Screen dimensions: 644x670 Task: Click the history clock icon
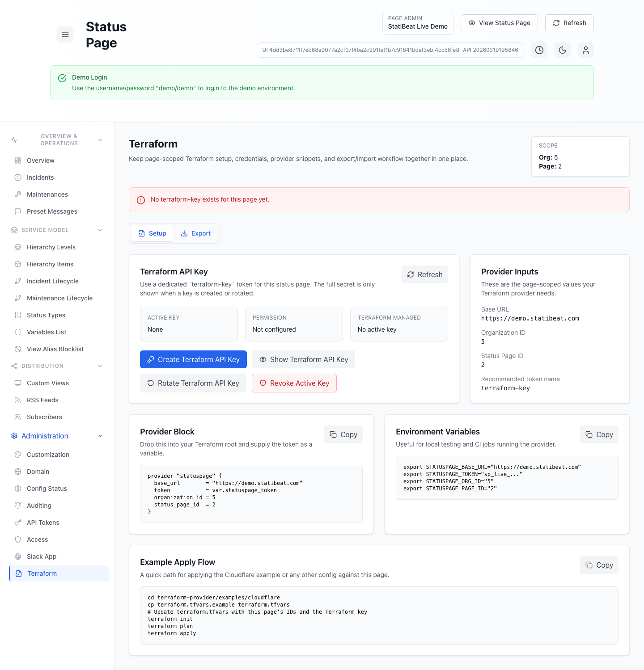(x=539, y=50)
